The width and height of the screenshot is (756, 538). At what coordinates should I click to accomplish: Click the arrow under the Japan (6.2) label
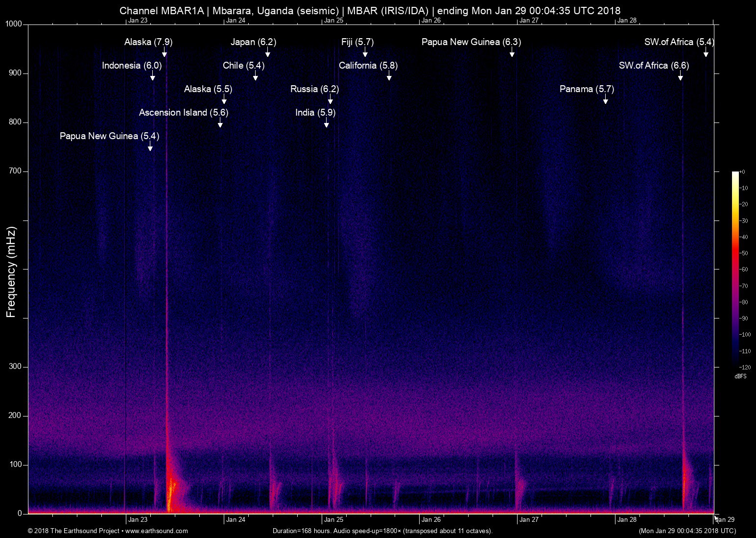268,53
